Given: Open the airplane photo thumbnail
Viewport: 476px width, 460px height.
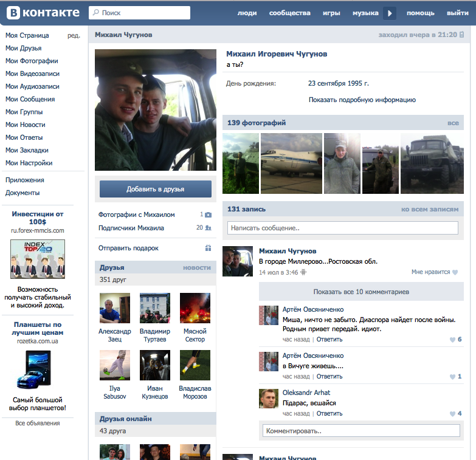Looking at the screenshot, I should (x=291, y=155).
